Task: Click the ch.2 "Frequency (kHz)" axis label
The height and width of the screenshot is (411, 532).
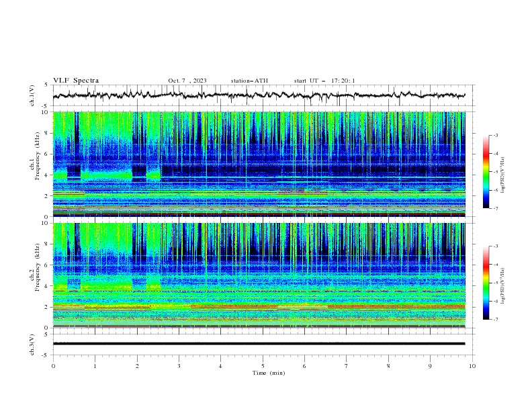Action: click(x=38, y=267)
